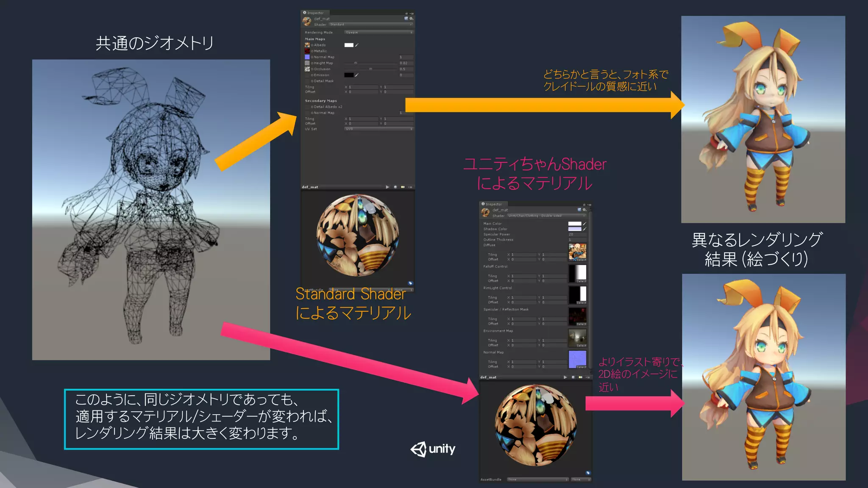Click the texture picker circle next to Occlusion

point(312,69)
